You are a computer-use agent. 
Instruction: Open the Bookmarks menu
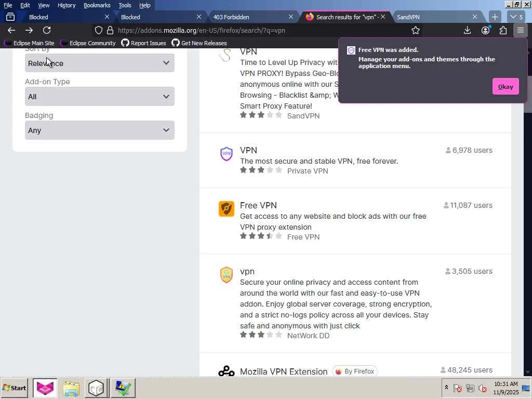tap(97, 5)
